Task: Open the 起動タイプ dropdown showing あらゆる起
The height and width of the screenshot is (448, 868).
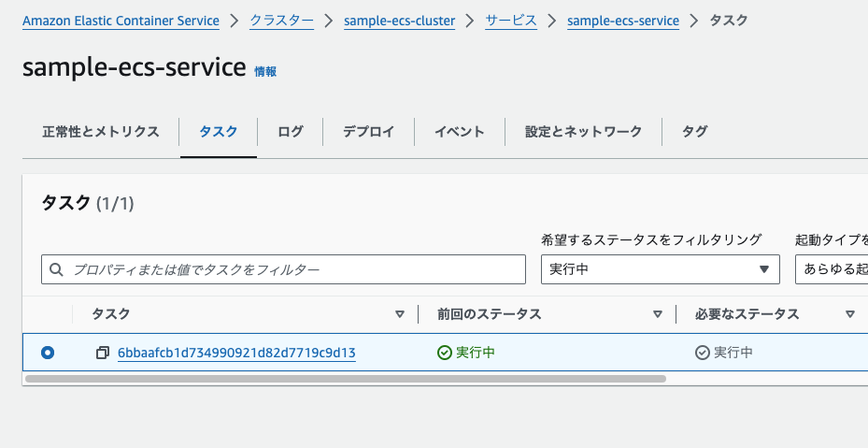Action: (x=832, y=269)
